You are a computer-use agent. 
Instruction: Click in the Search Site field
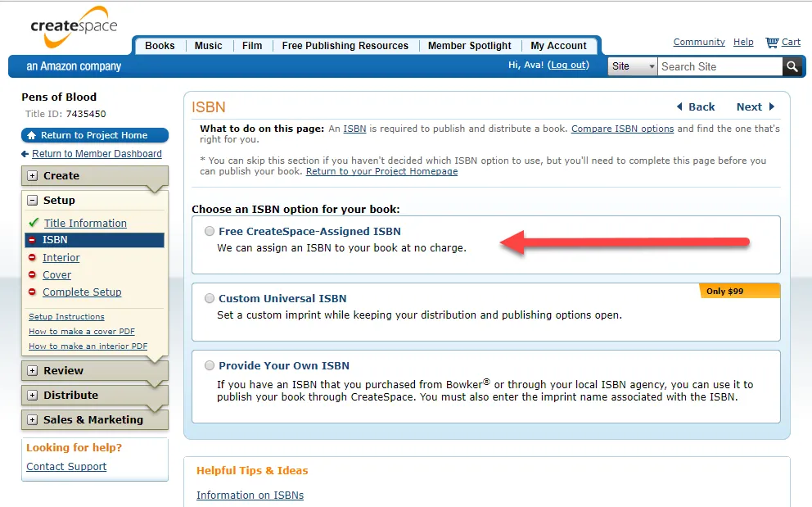tap(720, 66)
